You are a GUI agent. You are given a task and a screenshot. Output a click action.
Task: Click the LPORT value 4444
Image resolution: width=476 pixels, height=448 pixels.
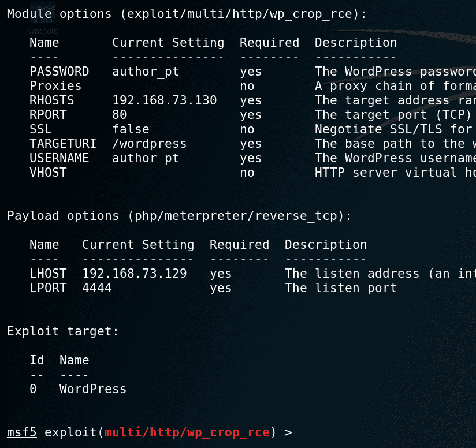97,288
